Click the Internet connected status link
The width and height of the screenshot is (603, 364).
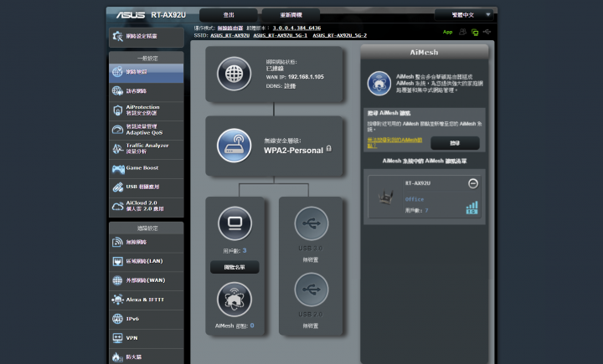(x=275, y=69)
